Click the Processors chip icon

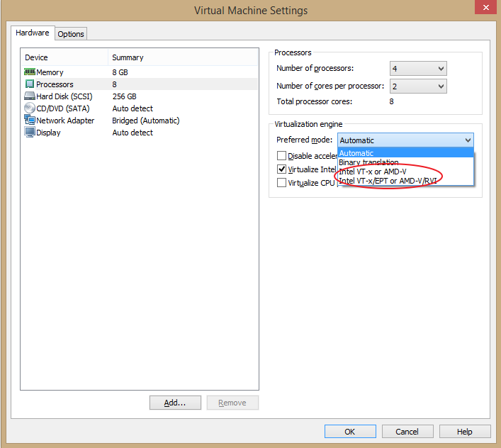coord(29,84)
